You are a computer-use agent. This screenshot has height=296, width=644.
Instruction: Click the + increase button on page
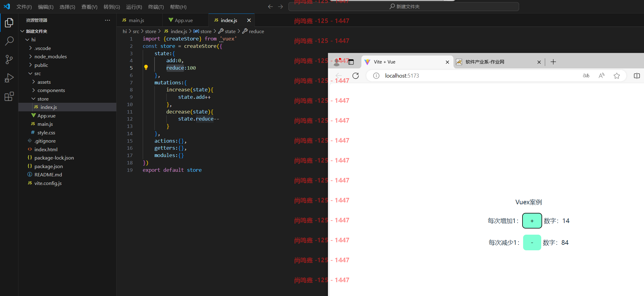(x=532, y=221)
